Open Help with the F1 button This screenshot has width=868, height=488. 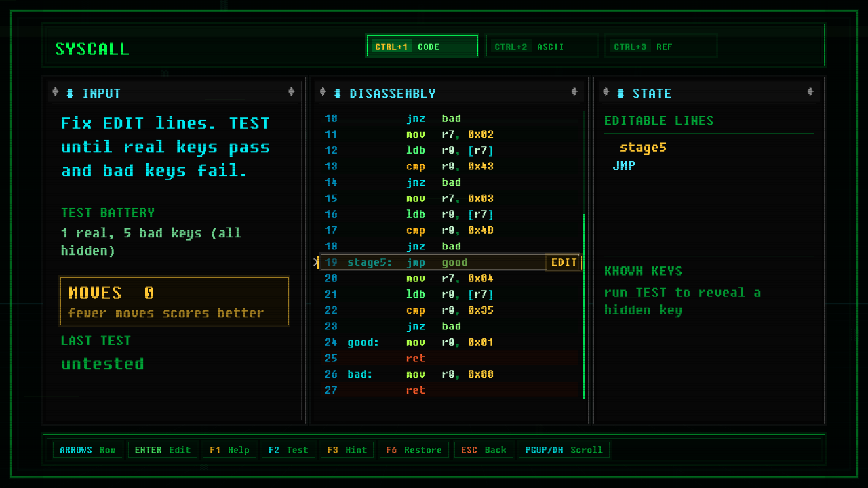coord(229,450)
